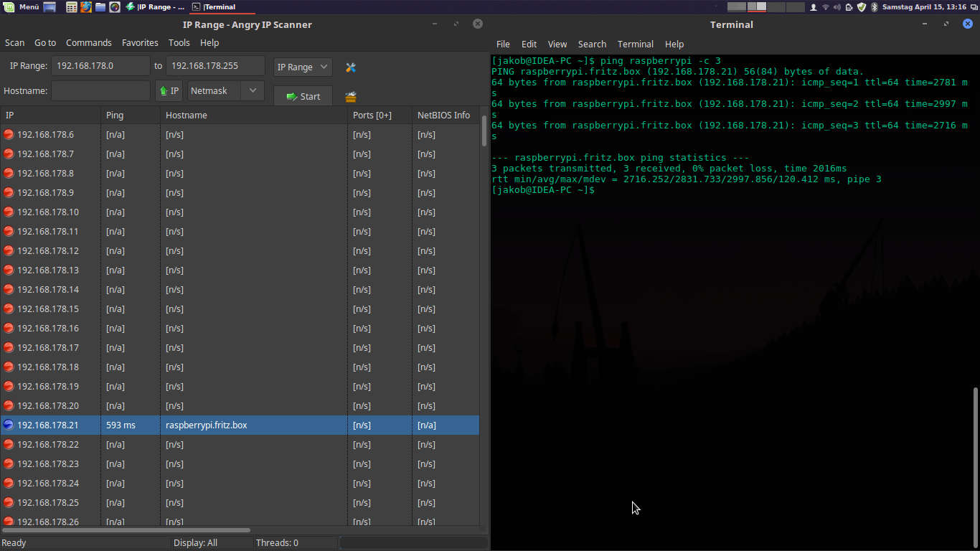The image size is (980, 551).
Task: Open the Bluetooth tray icon
Action: [x=874, y=6]
